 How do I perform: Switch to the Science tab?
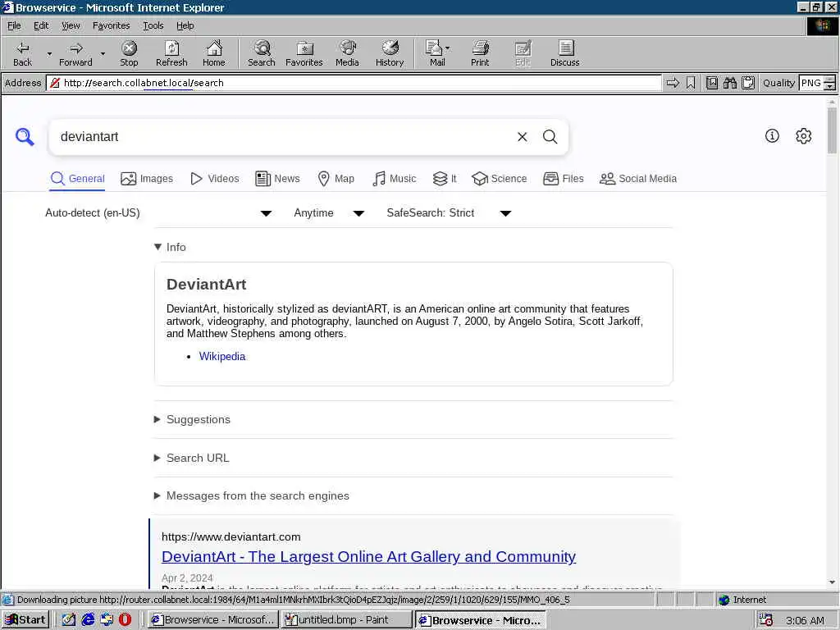500,179
